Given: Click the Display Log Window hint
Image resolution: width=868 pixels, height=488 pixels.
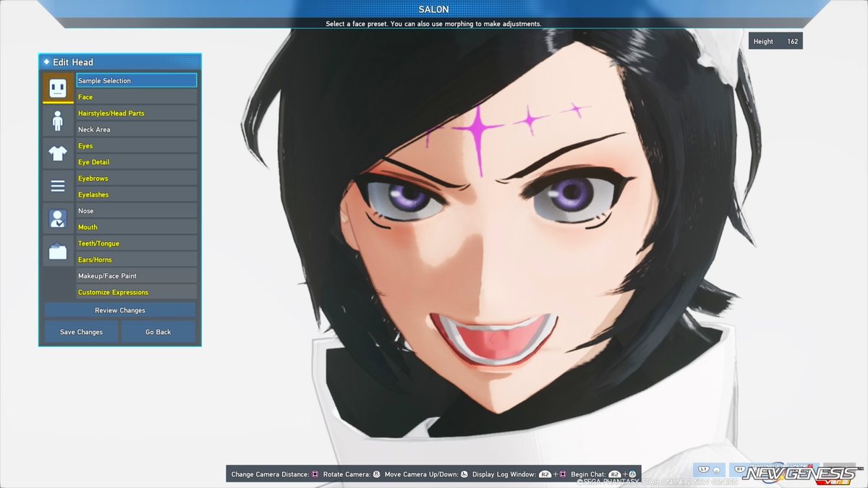Looking at the screenshot, I should 520,474.
